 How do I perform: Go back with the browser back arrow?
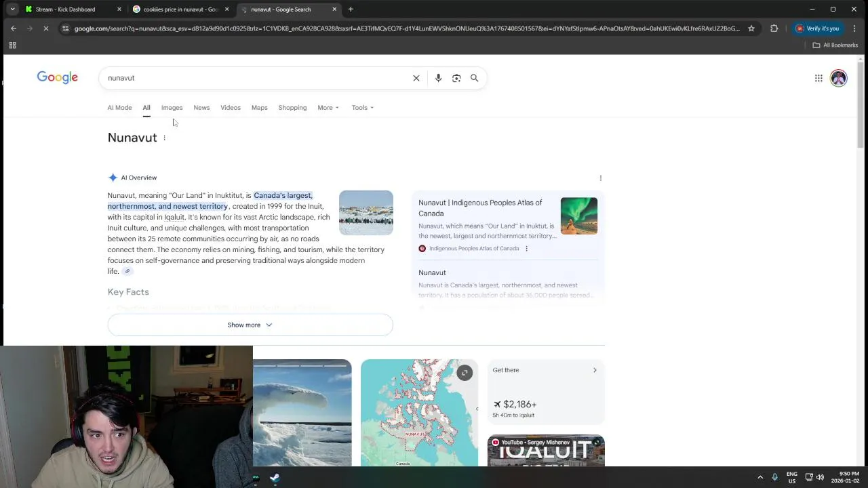tap(14, 28)
